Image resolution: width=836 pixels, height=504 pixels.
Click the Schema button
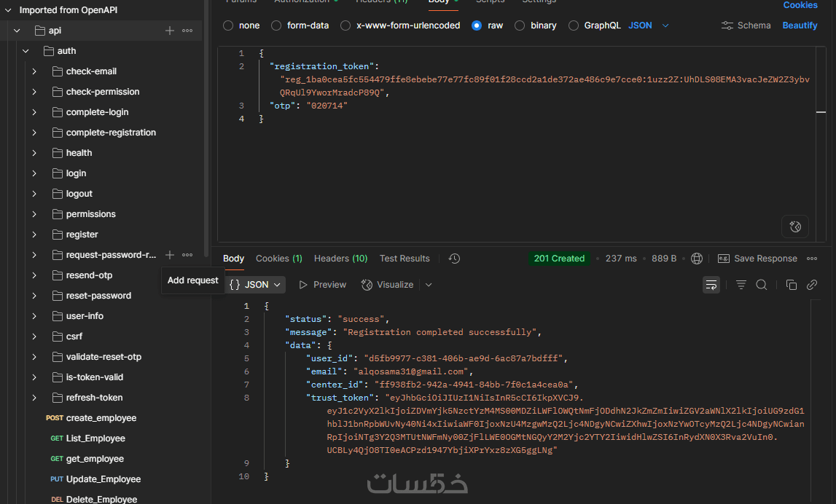click(x=746, y=25)
